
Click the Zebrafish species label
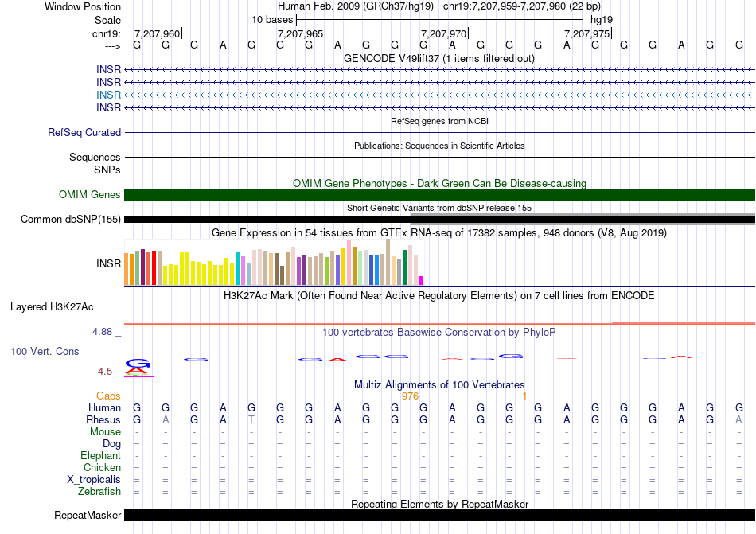click(x=99, y=492)
